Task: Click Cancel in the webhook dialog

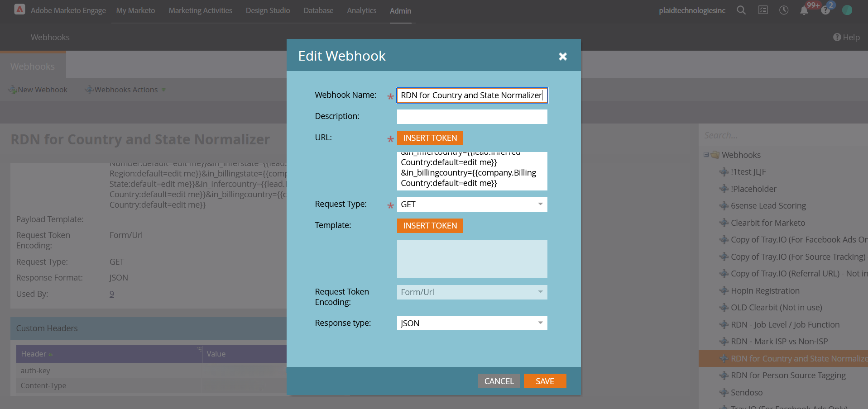Action: coord(499,381)
